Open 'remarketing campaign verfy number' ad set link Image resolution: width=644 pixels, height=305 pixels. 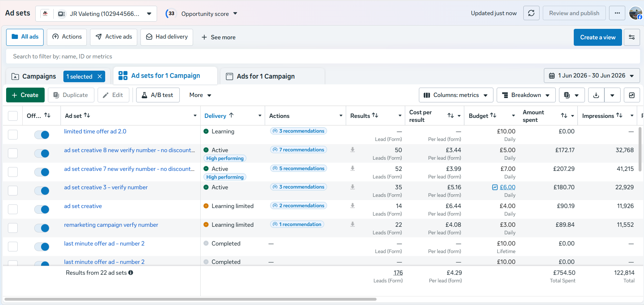point(111,225)
